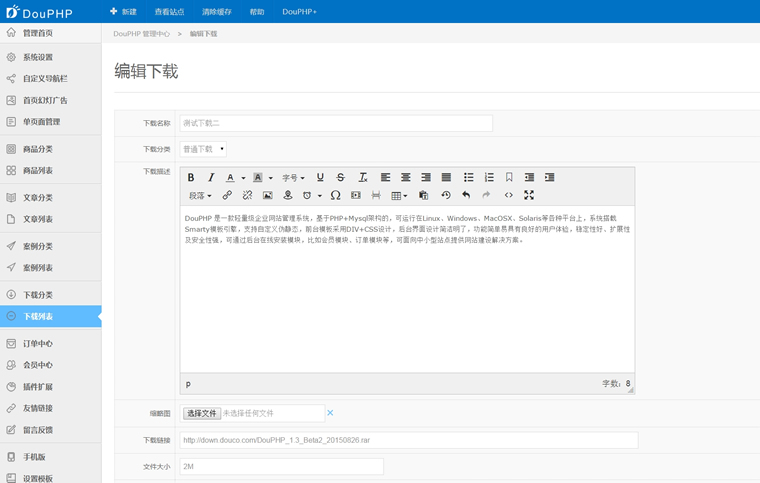Insert bookmark anchor icon

click(x=509, y=177)
